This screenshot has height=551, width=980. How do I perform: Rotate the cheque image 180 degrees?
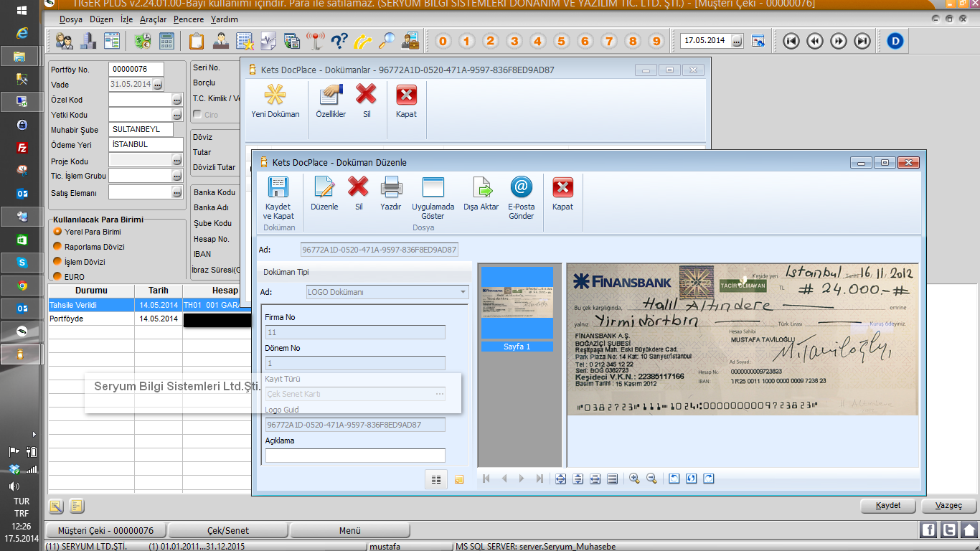692,479
